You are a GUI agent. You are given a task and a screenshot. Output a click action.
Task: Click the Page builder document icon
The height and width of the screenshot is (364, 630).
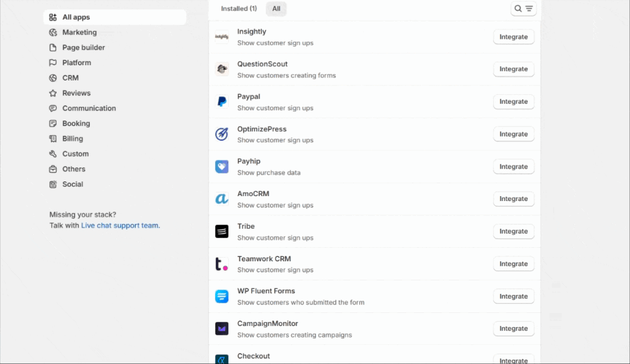(x=53, y=48)
